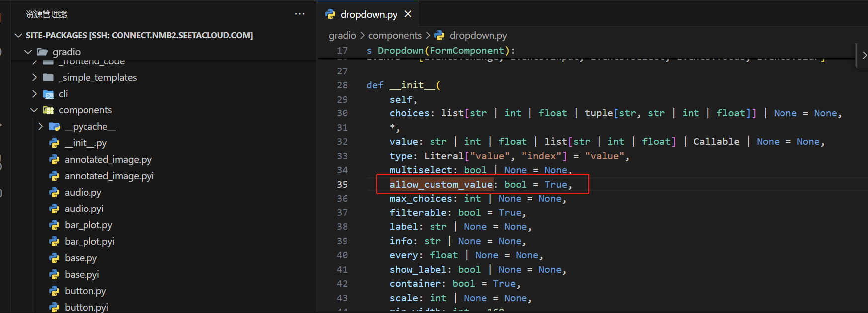Click Python icon beside base.py
The width and height of the screenshot is (868, 313).
[54, 258]
